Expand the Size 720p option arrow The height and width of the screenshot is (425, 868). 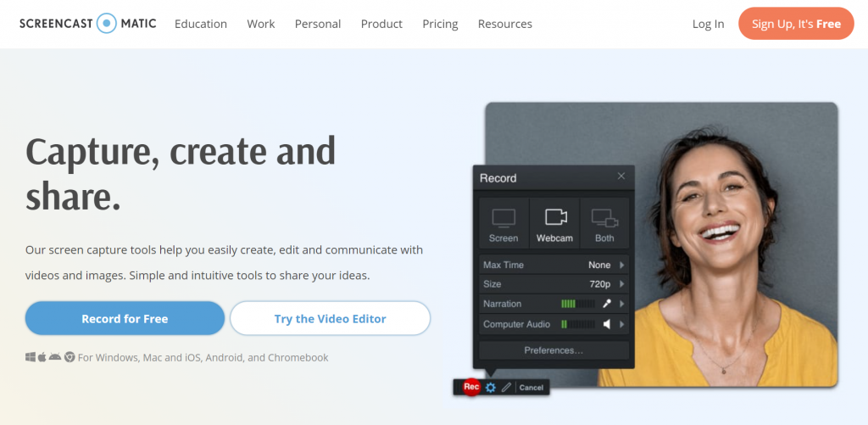tap(622, 284)
